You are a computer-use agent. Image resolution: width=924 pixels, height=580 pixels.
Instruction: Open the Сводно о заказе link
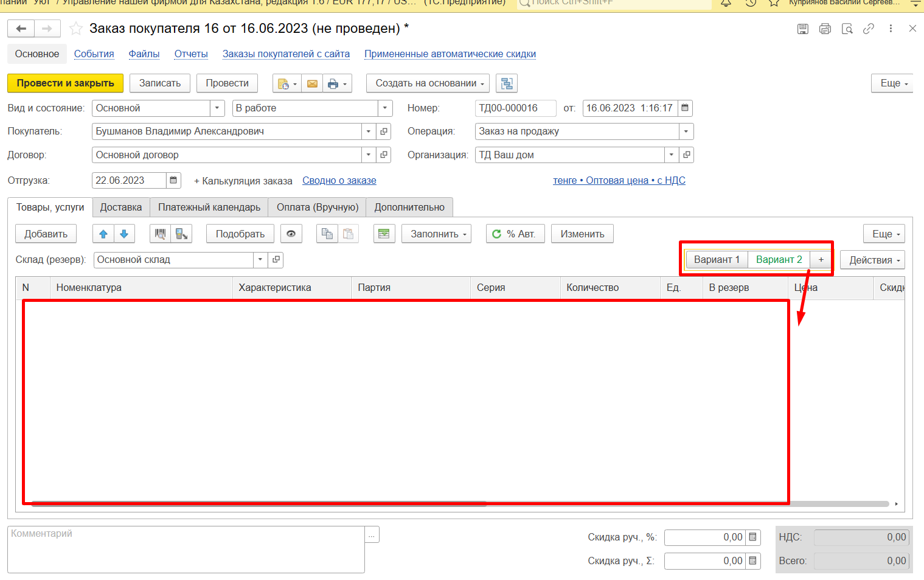[339, 181]
